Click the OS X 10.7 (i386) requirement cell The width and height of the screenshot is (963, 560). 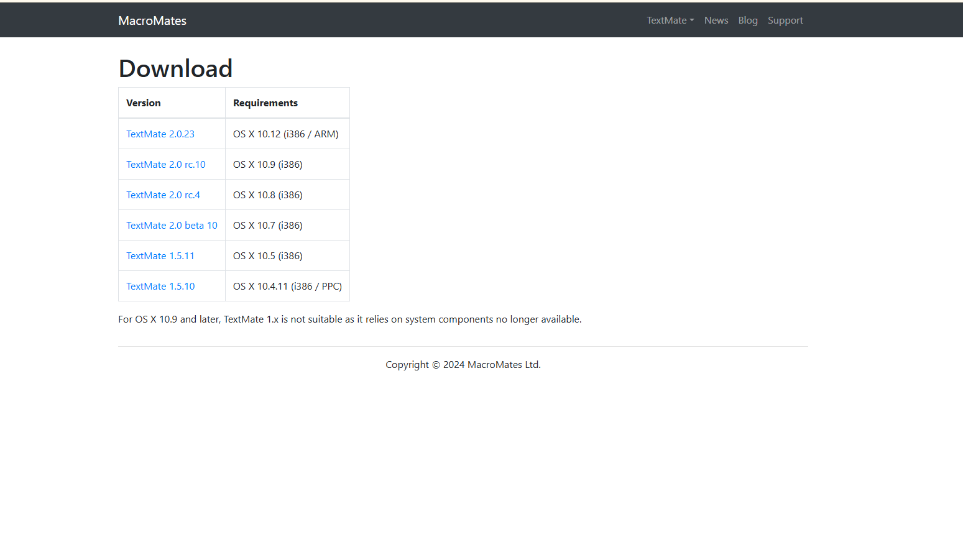pos(268,226)
